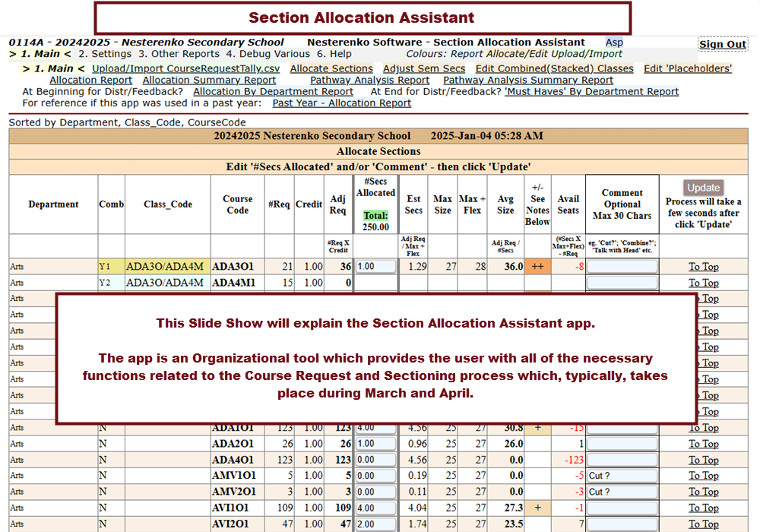Open the Adjust Sem Secs link
This screenshot has height=532, width=760.
tap(424, 68)
